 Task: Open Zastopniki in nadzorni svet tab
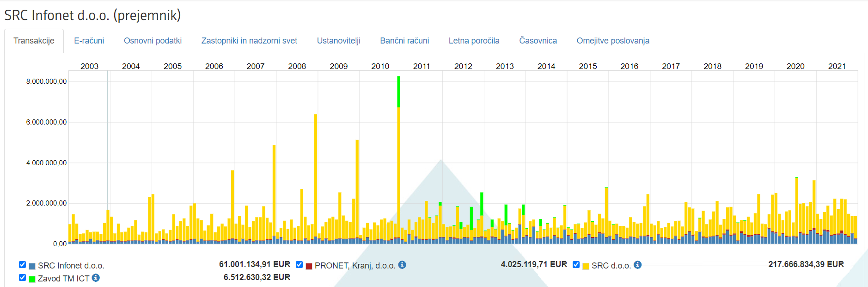pyautogui.click(x=249, y=41)
